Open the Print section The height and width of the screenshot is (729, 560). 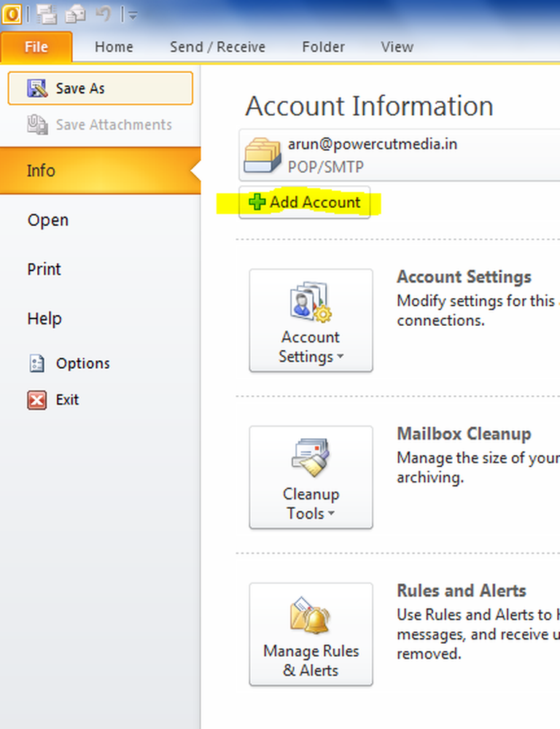pyautogui.click(x=44, y=269)
